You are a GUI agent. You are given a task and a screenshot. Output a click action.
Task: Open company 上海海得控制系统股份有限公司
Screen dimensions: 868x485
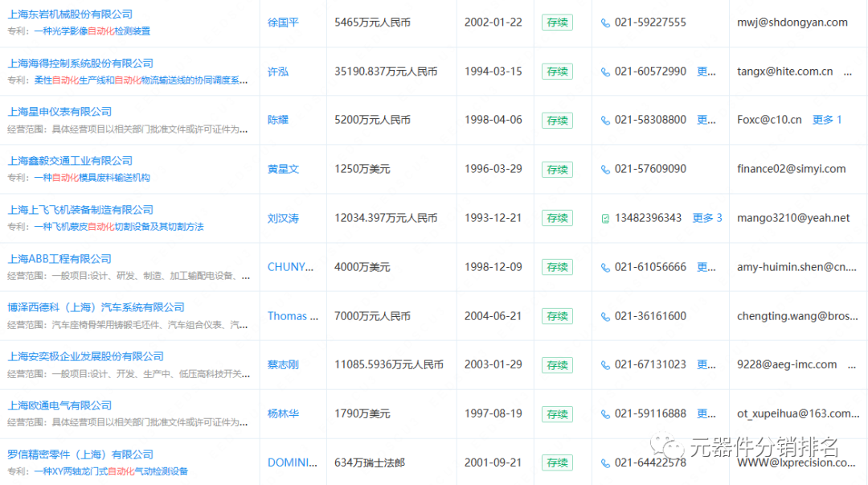pyautogui.click(x=80, y=64)
